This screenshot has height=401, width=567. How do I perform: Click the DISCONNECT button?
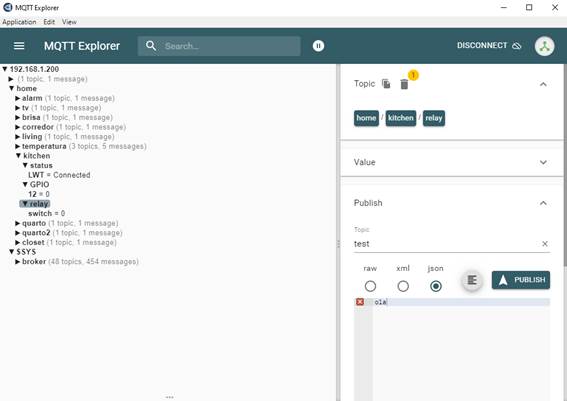pos(489,46)
